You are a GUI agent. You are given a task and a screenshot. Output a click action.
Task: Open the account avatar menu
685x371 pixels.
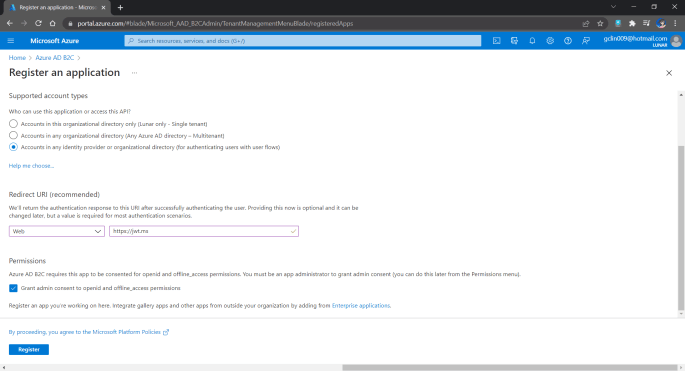[676, 41]
